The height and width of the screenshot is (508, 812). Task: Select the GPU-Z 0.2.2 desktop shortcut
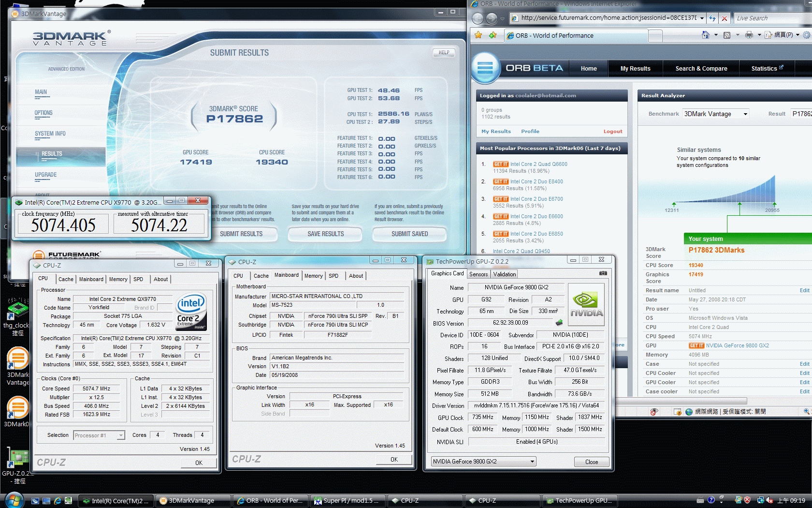click(x=18, y=464)
